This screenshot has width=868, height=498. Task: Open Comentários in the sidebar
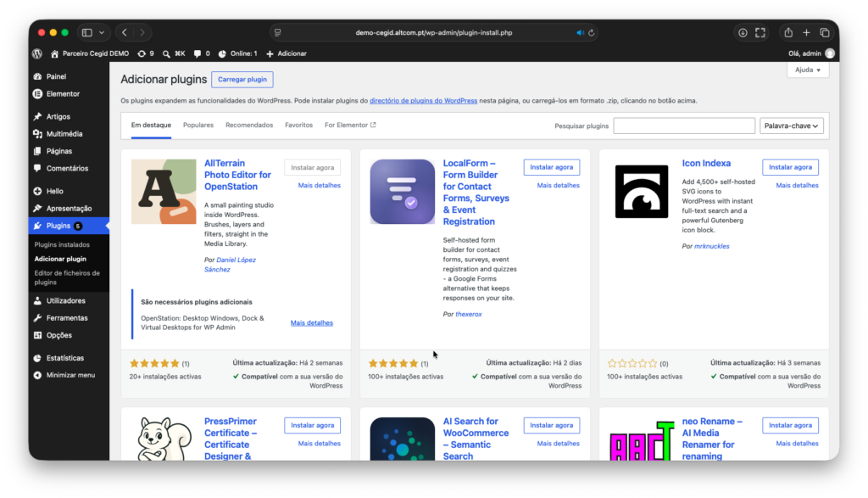pyautogui.click(x=69, y=168)
